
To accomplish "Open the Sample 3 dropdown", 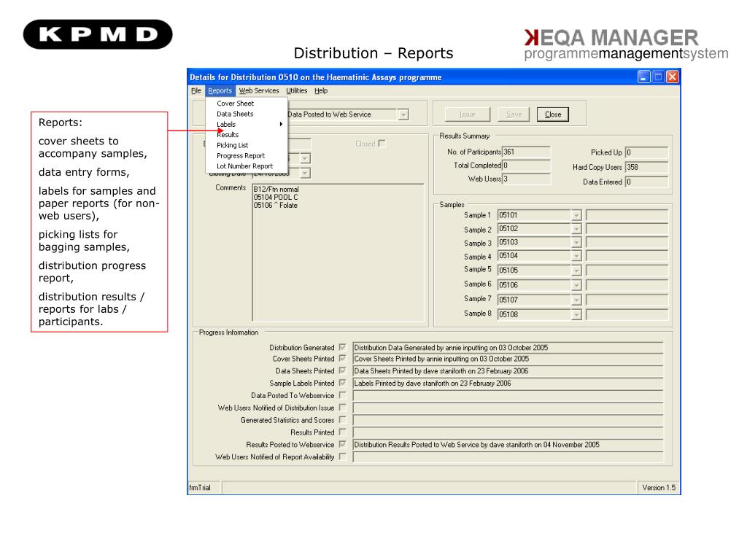I will 576,243.
